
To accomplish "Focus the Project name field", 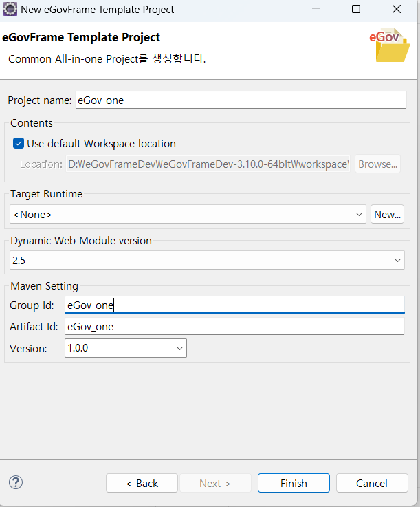I will [x=241, y=100].
